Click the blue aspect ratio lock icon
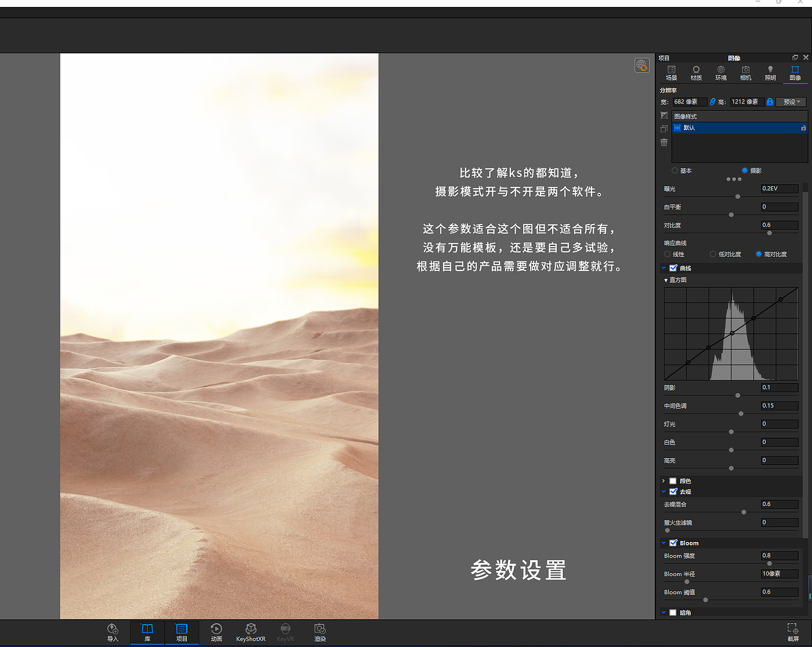 coord(770,102)
